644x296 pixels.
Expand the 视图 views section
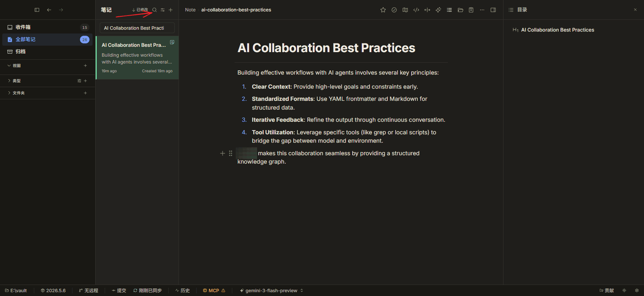point(14,65)
